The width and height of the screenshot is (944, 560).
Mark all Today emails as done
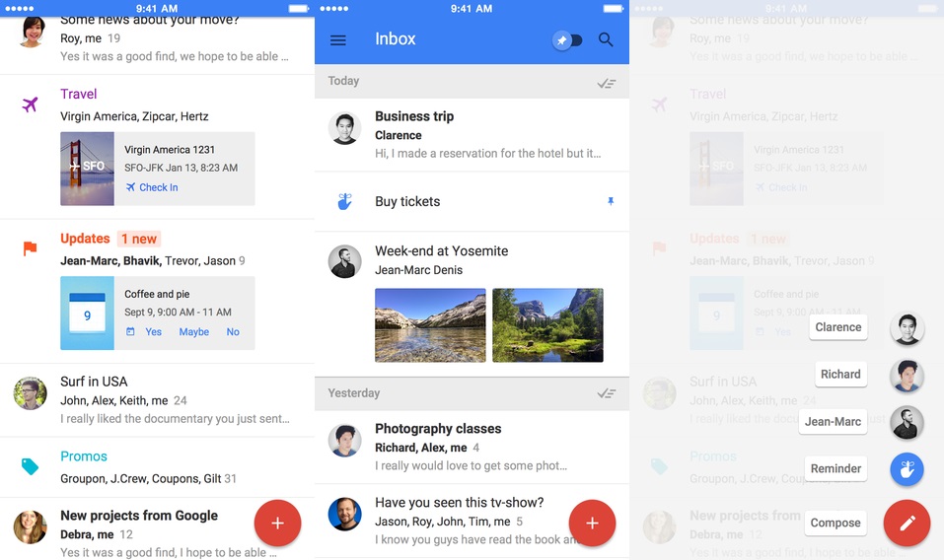(x=607, y=83)
